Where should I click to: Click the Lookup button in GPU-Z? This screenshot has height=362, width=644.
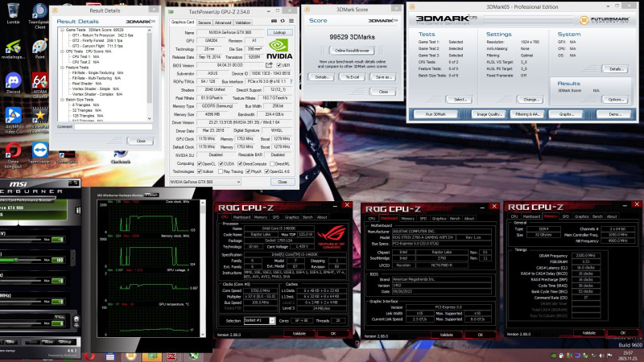point(279,32)
